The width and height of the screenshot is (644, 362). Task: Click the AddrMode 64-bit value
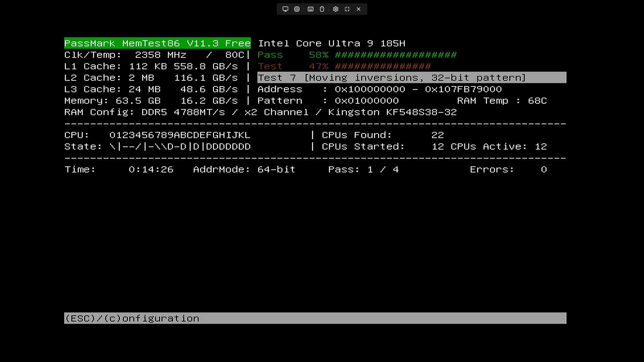(276, 170)
